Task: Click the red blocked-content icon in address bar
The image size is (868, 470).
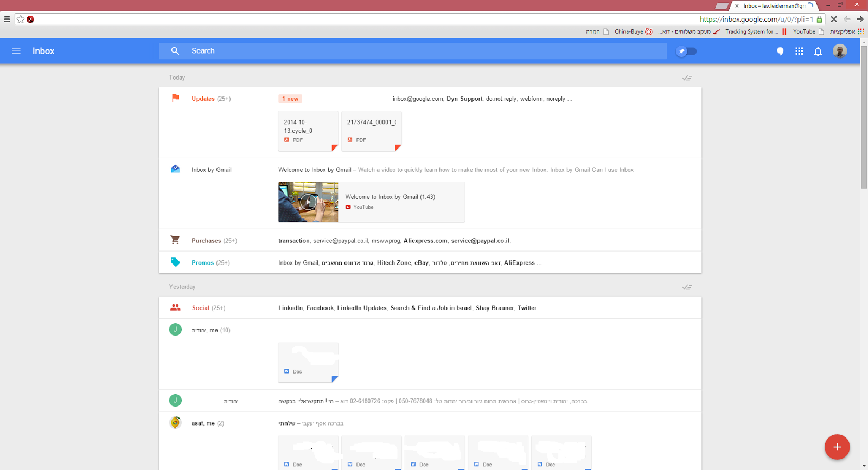Action: pyautogui.click(x=30, y=19)
